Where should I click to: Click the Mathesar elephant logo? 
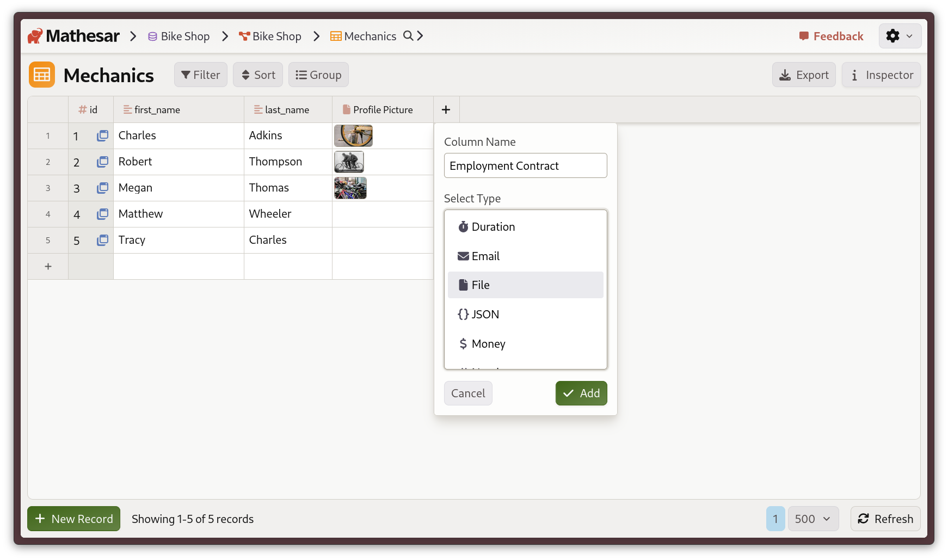tap(35, 36)
